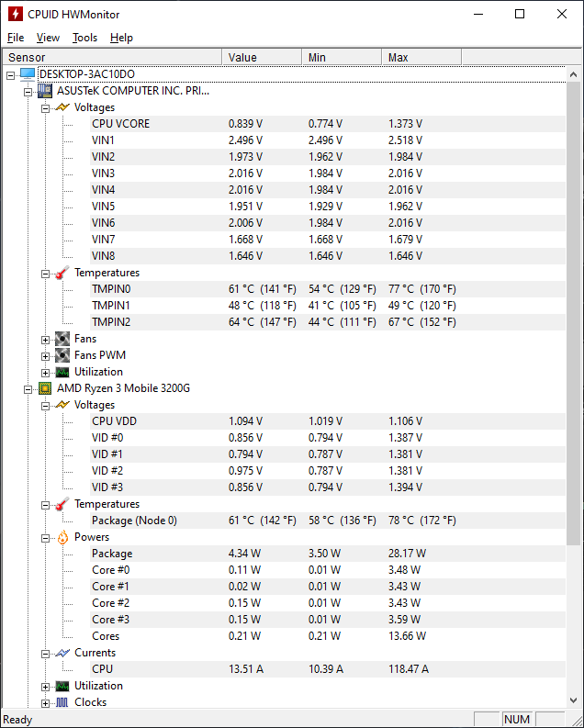Viewport: 584px width, 728px height.
Task: Click the HWMonitor lightning icon in title bar
Action: (x=16, y=14)
